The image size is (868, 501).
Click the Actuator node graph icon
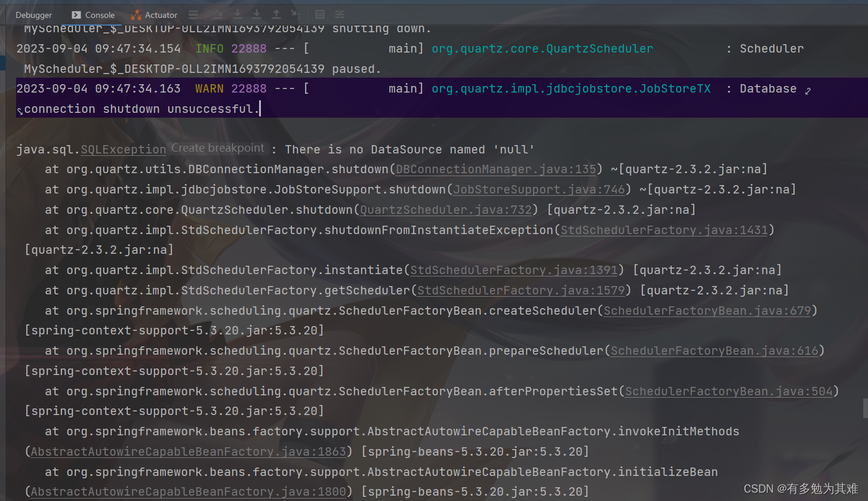point(136,14)
